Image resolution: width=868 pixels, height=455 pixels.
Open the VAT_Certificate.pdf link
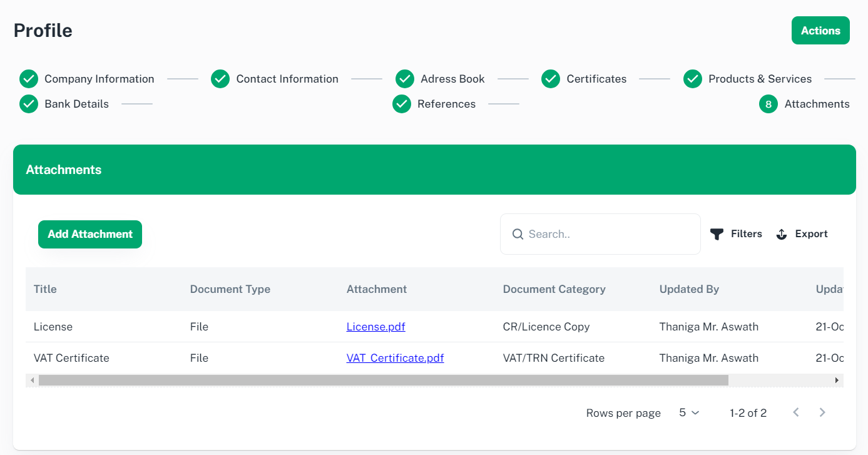(x=395, y=358)
